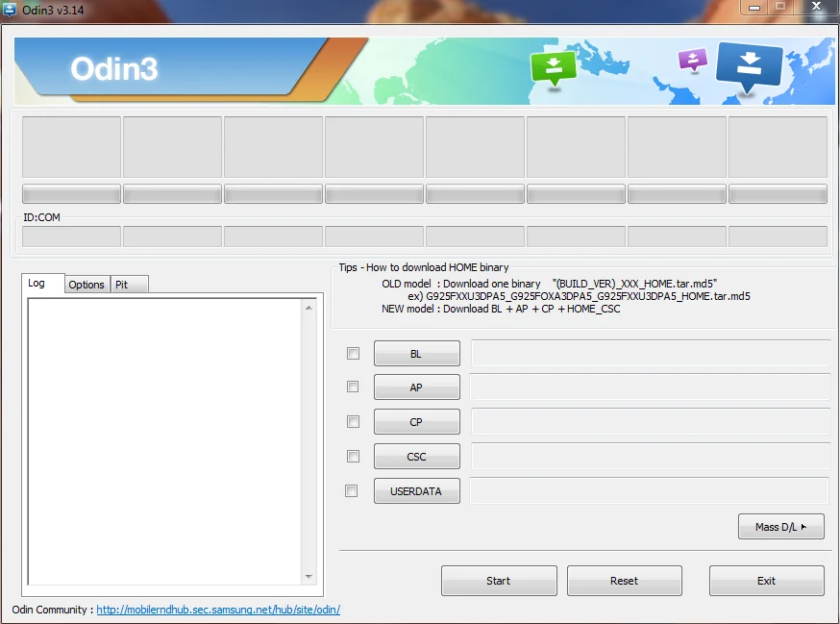Click the 'NEW model : Download BL + AP' line
Screen dimensions: 840x624
pos(501,309)
